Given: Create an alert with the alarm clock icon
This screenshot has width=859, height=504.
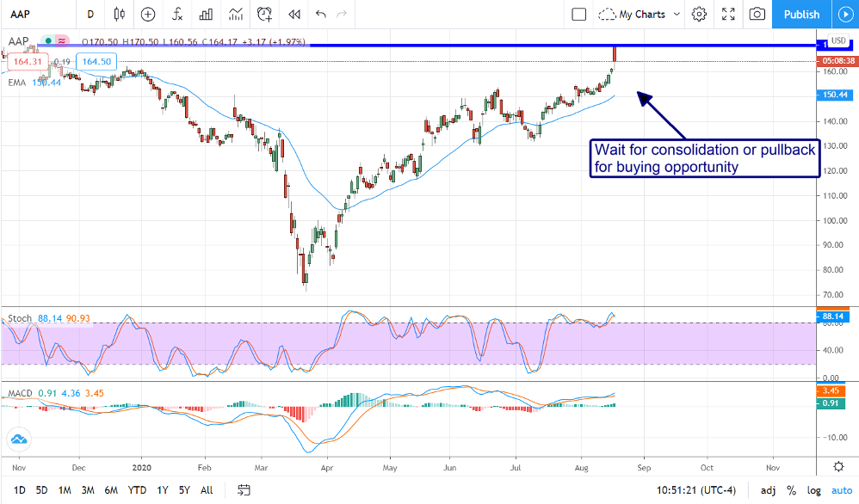Looking at the screenshot, I should coord(264,14).
